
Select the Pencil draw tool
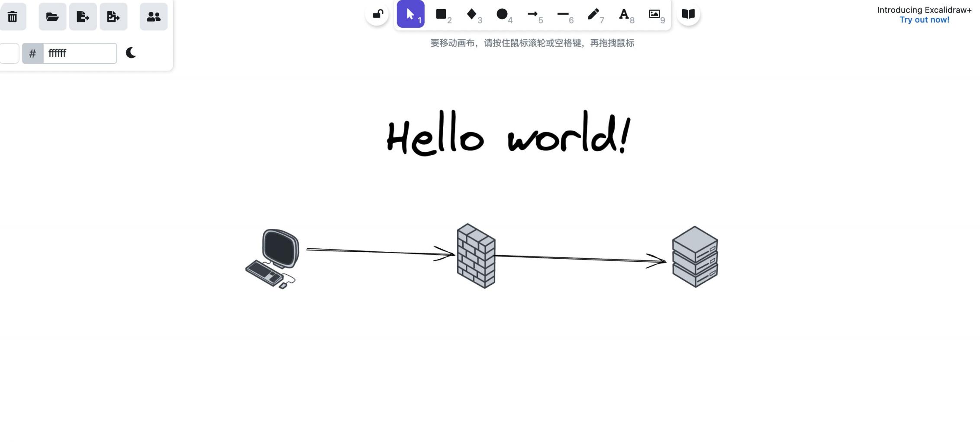point(593,14)
